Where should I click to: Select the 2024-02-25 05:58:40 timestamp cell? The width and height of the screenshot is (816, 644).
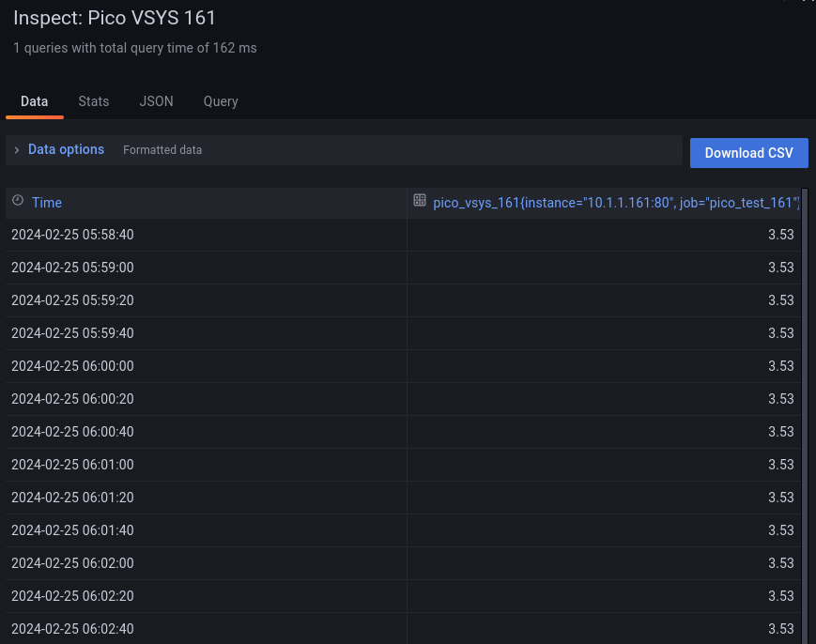tap(72, 235)
